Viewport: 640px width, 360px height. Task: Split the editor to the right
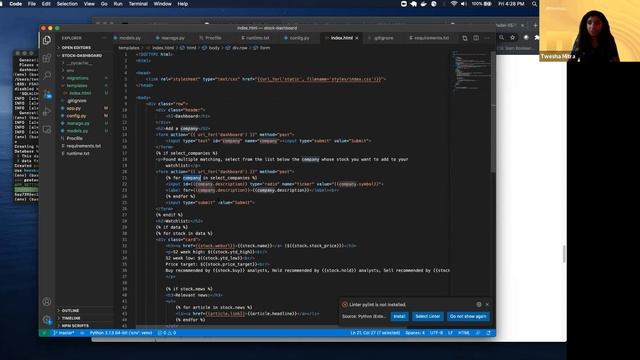click(x=476, y=38)
